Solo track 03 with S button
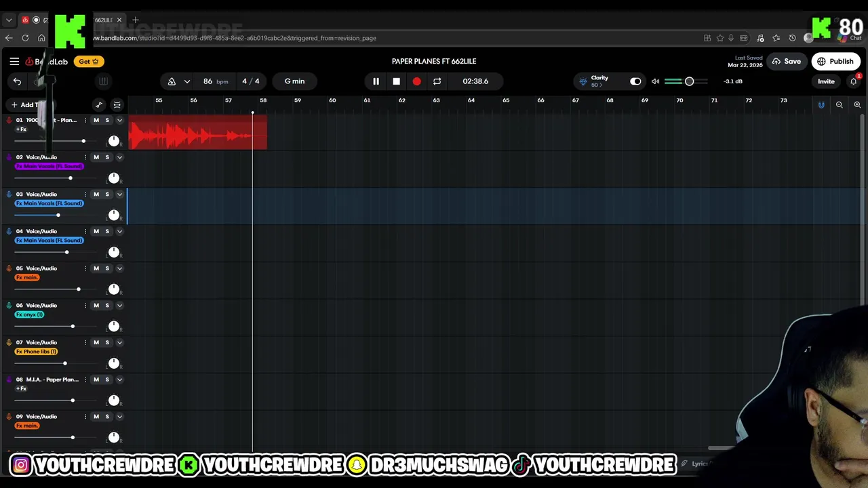This screenshot has width=868, height=488. [x=107, y=195]
